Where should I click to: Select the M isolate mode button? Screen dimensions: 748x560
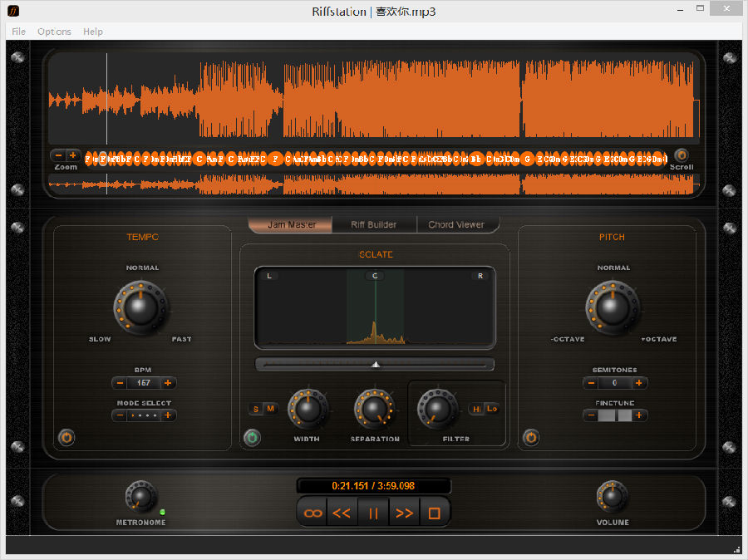[x=270, y=409]
